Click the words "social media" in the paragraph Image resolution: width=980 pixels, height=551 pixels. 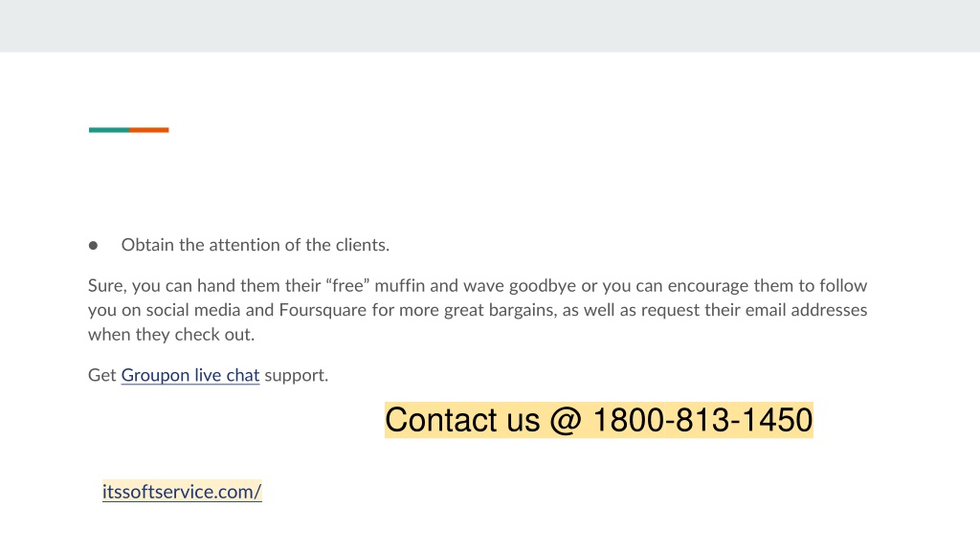tap(210, 310)
